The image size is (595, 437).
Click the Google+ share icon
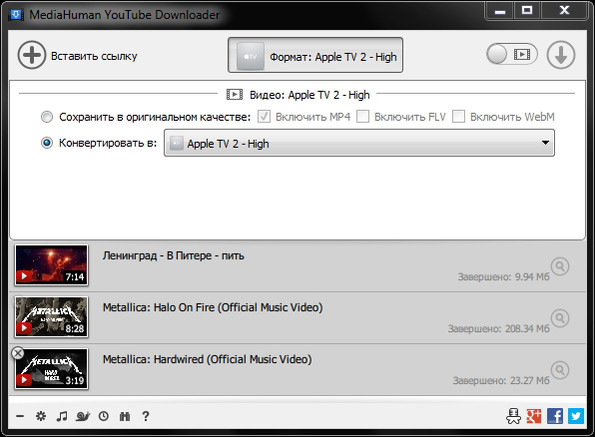tap(534, 416)
